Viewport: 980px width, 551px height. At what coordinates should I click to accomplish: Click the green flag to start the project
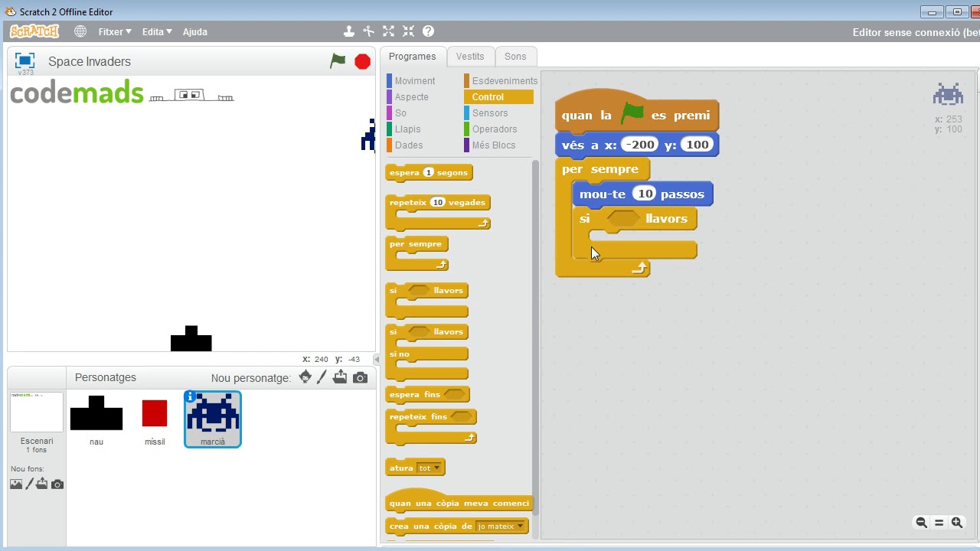338,61
